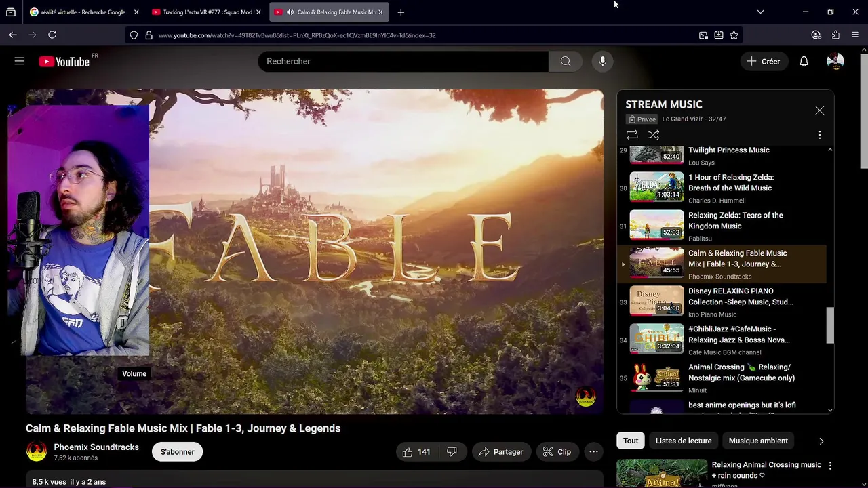This screenshot has height=488, width=868.
Task: Open site security lock info
Action: coord(149,35)
